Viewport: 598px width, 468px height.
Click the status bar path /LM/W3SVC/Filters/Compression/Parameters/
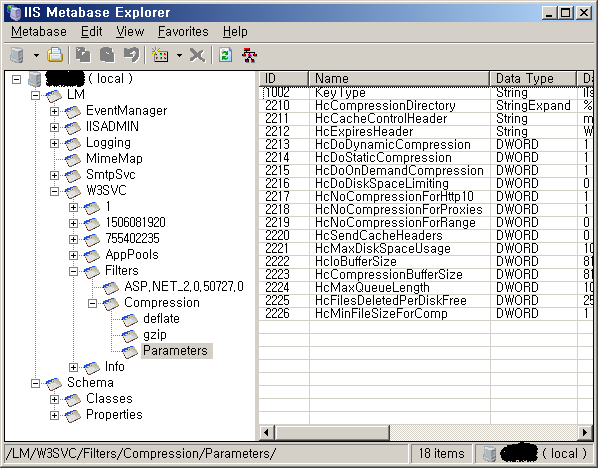coord(141,454)
